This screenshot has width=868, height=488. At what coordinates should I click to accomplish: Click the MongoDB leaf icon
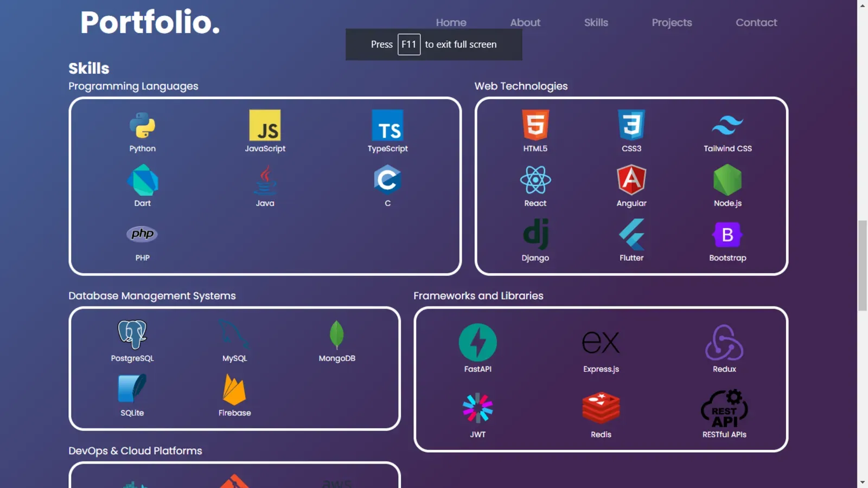[x=336, y=334]
